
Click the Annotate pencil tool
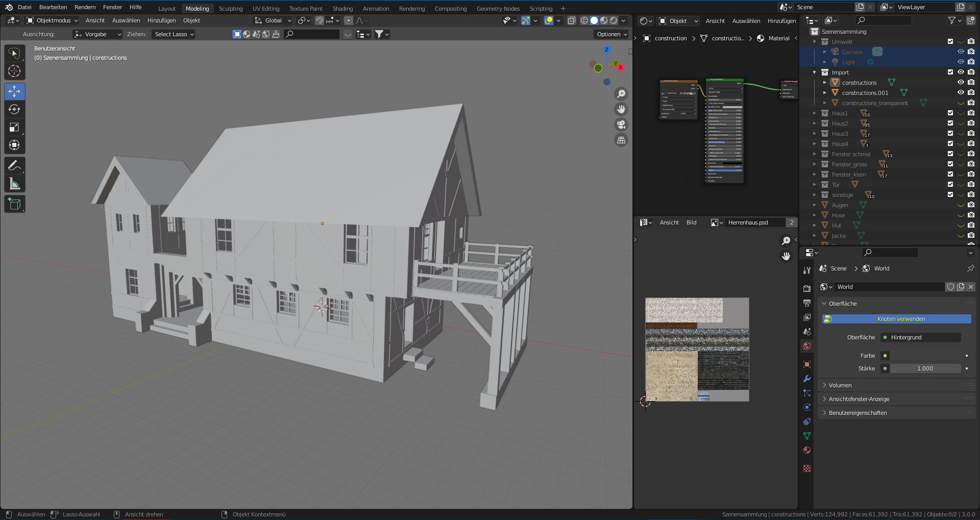14,165
